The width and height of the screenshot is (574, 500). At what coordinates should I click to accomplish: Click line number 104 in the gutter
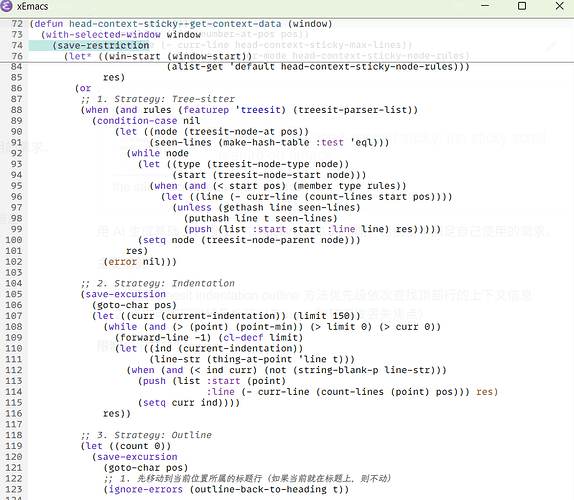click(14, 283)
